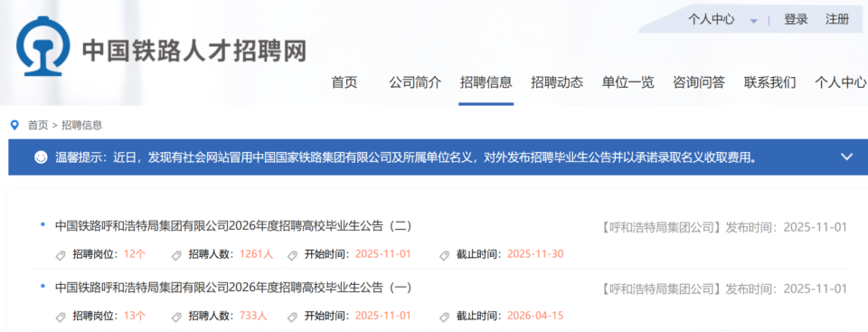Screen dimensions: 868x332
Task: Click the 注册 link at top right
Action: (837, 19)
